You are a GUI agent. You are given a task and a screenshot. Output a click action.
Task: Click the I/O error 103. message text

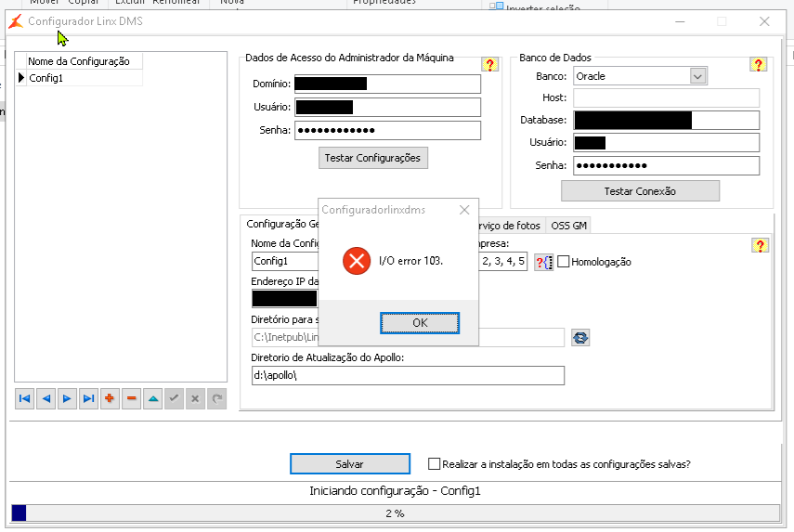tap(411, 261)
